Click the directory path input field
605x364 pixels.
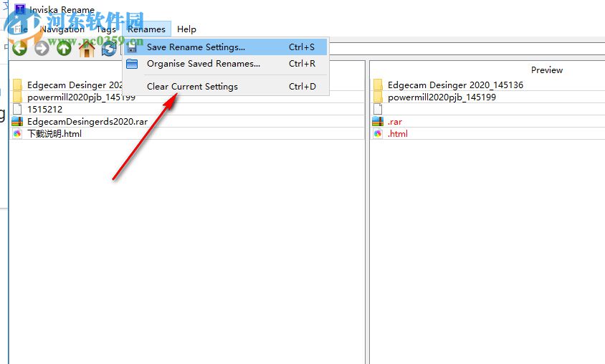[467, 49]
